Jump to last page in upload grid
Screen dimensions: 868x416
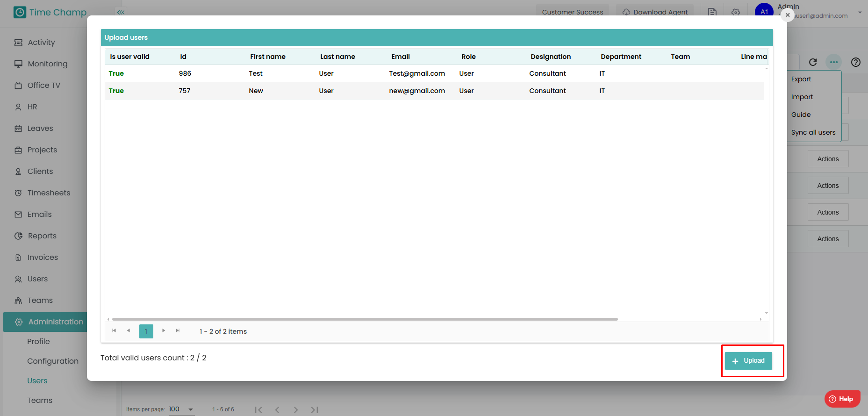[x=178, y=331]
